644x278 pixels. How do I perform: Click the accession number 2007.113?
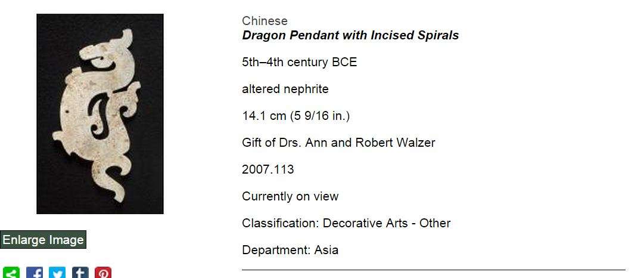(267, 169)
